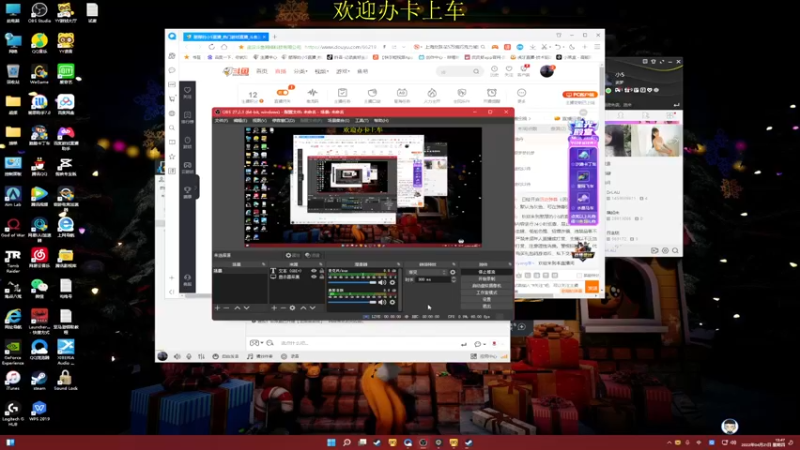
Task: Pop out the OBS controls dock header icon
Action: click(x=510, y=264)
